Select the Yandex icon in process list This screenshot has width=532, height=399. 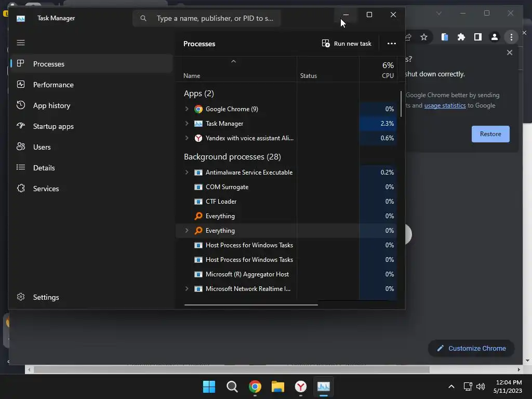(198, 138)
